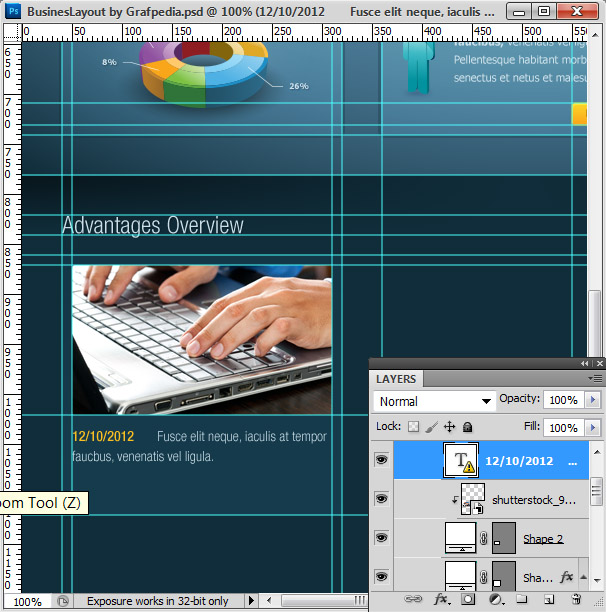Click the Layers list scroll up arrow
This screenshot has width=606, height=612.
(597, 452)
